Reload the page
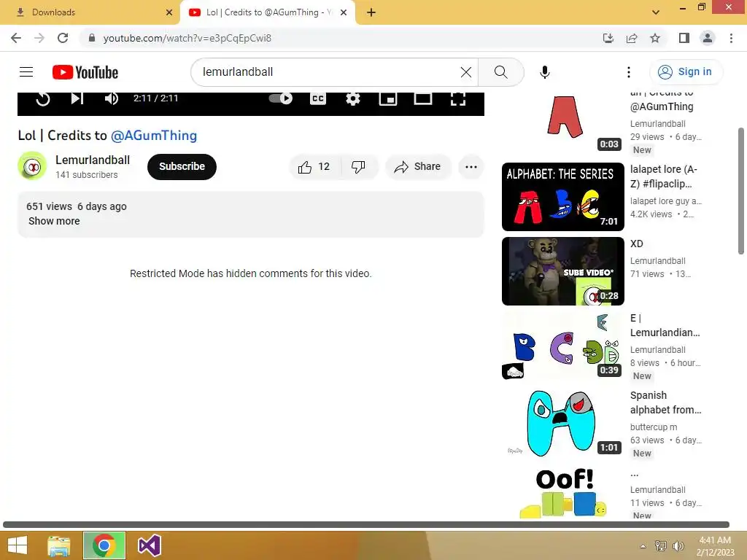Screen dimensions: 747x560 (x=63, y=38)
